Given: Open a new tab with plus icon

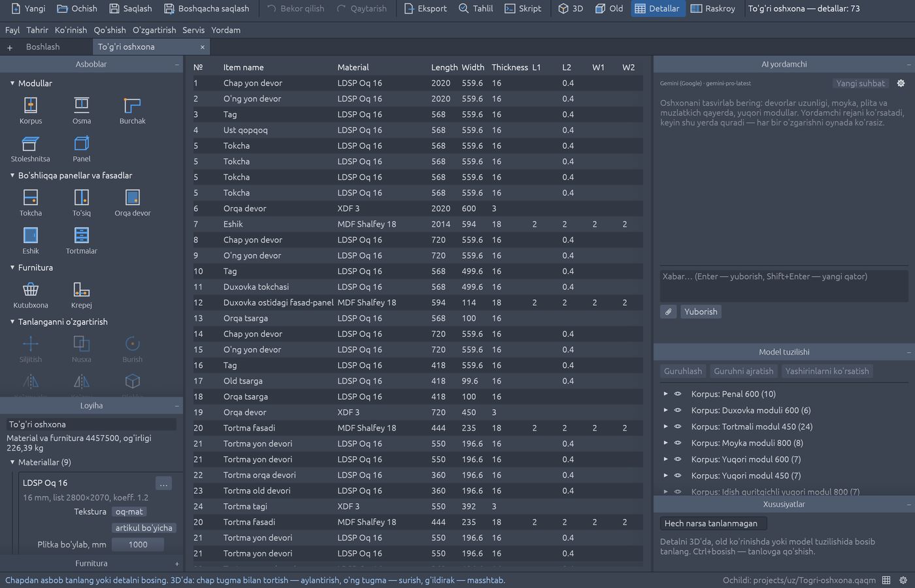Looking at the screenshot, I should coord(10,47).
